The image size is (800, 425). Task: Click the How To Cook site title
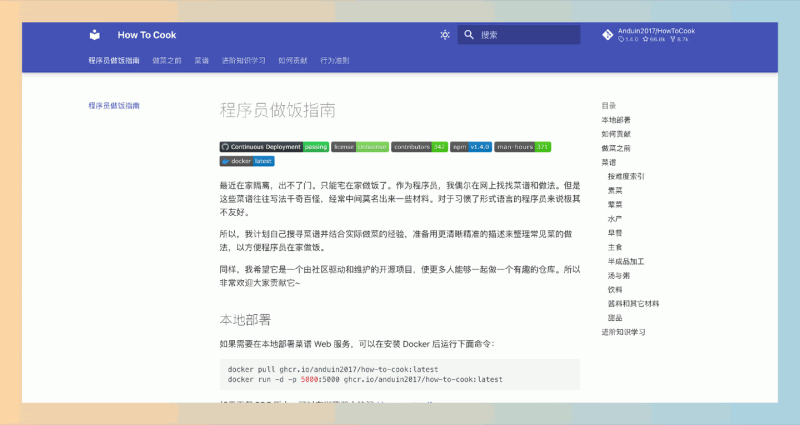click(147, 35)
